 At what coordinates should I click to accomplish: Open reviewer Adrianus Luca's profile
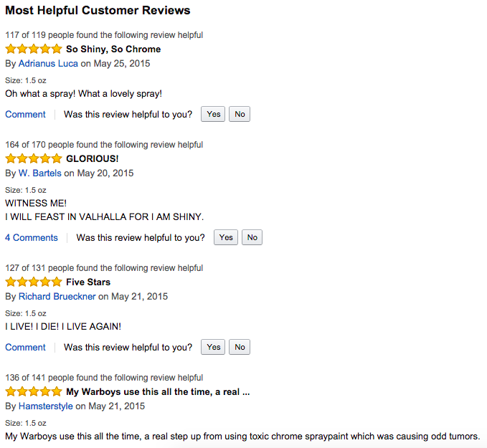tap(48, 64)
